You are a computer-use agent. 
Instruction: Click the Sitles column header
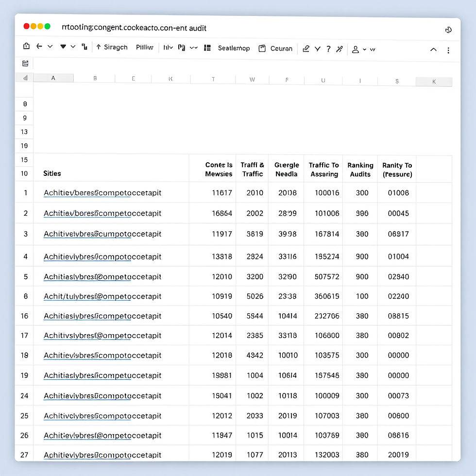tap(52, 173)
